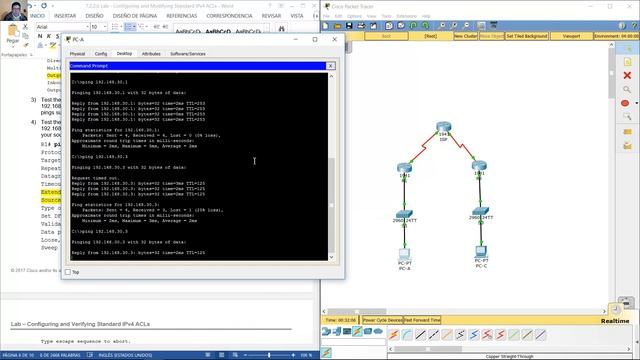Image resolution: width=640 pixels, height=360 pixels.
Task: Toggle Bold (N) formatting in Word
Action: click(x=40, y=36)
